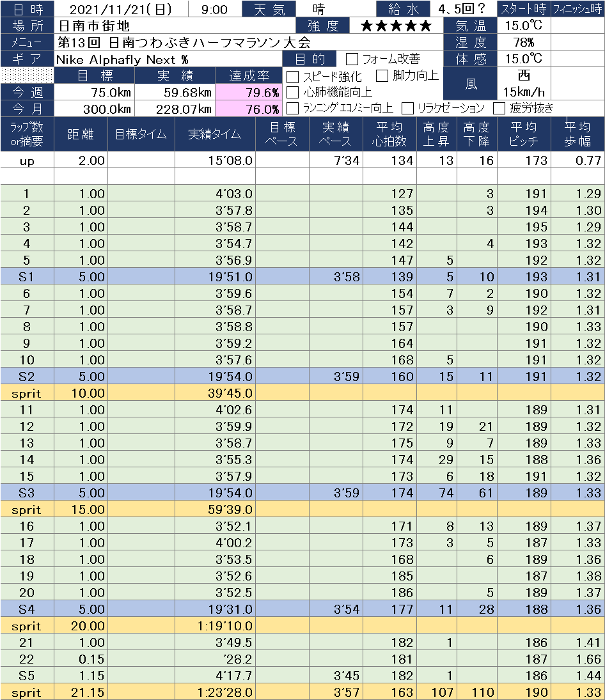Toggle the 心肺機能向上 checkbox

(293, 92)
